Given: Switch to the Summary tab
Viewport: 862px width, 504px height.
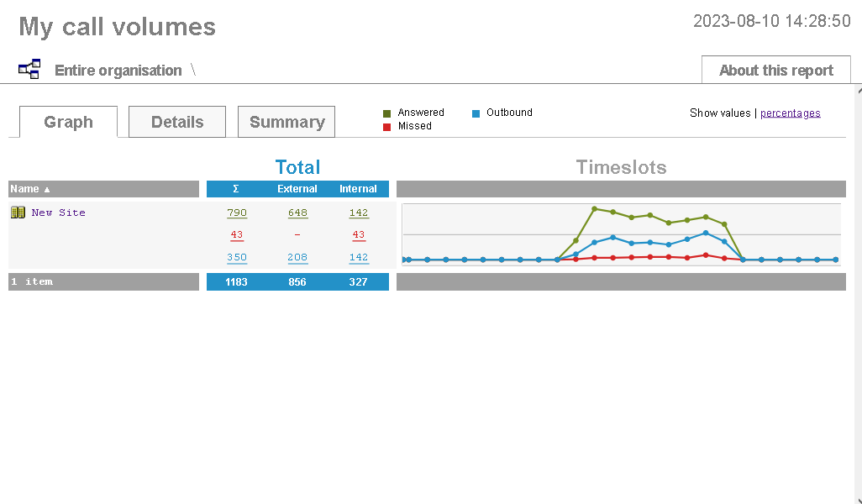Looking at the screenshot, I should pos(286,121).
